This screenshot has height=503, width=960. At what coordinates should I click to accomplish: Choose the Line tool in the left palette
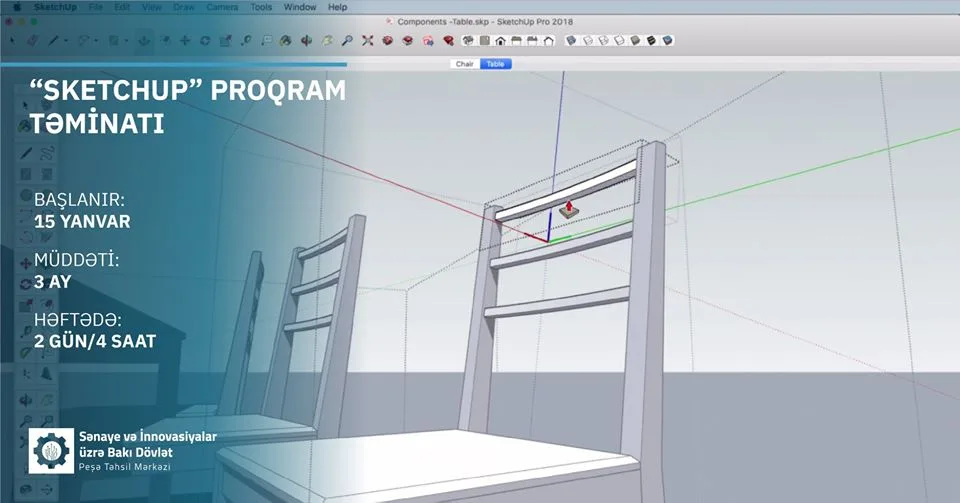point(26,152)
